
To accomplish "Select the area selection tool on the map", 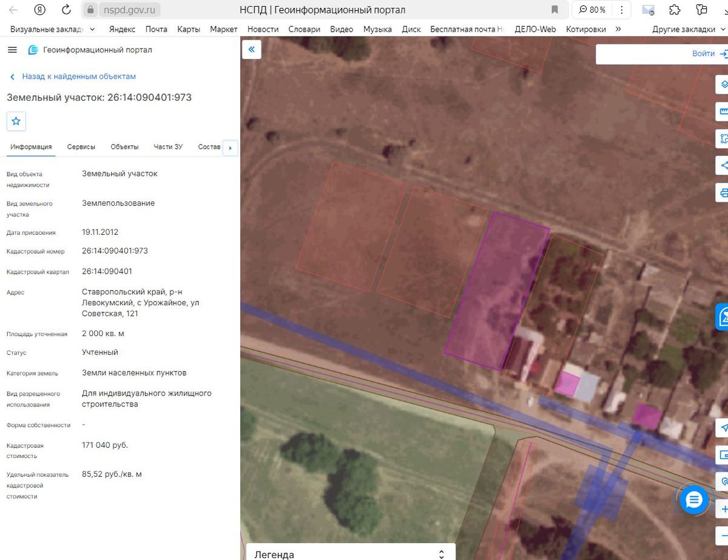I will tap(723, 138).
